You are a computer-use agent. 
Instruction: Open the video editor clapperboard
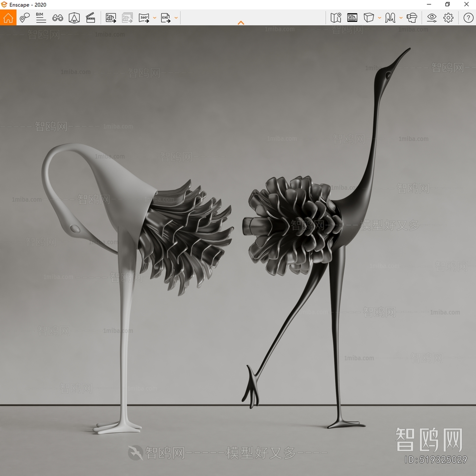click(90, 18)
